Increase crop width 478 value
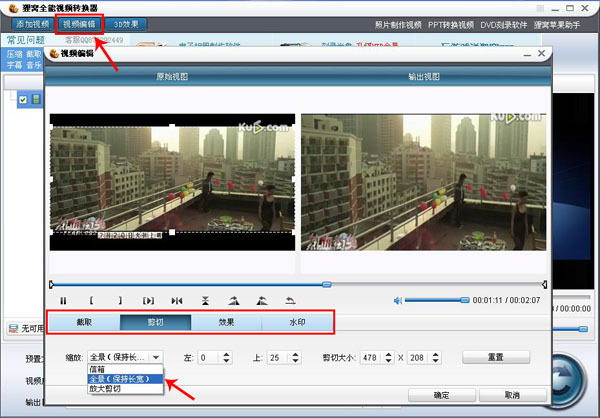 pyautogui.click(x=388, y=355)
